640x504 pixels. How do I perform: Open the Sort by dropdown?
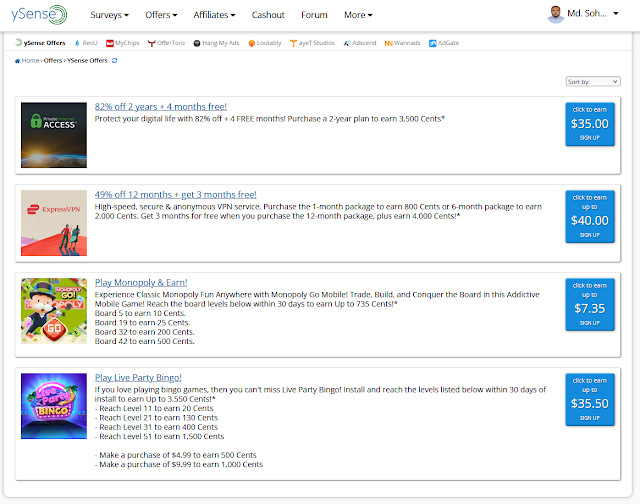click(593, 82)
